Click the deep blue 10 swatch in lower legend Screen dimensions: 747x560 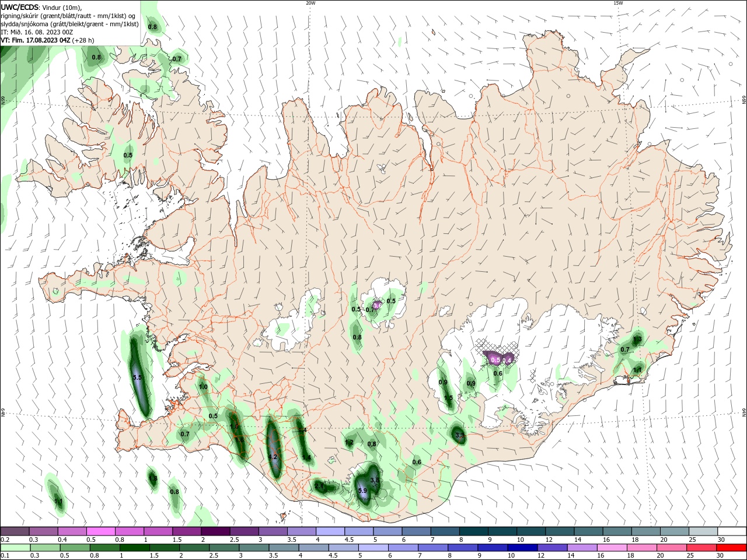(522, 548)
